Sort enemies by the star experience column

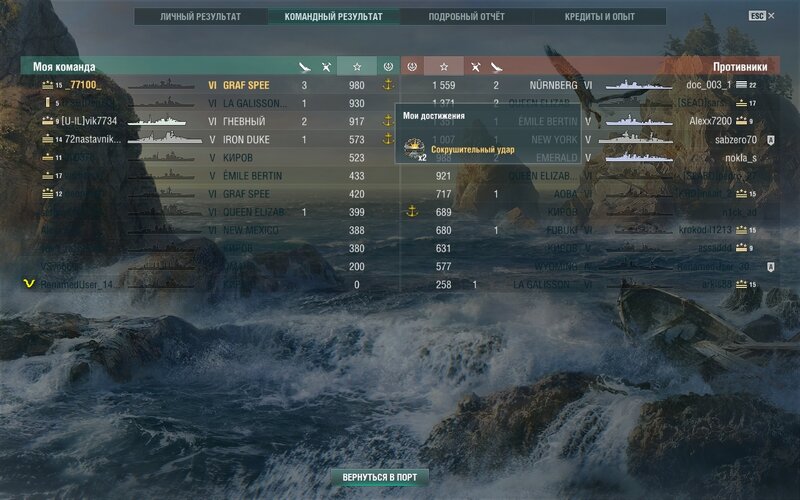444,66
